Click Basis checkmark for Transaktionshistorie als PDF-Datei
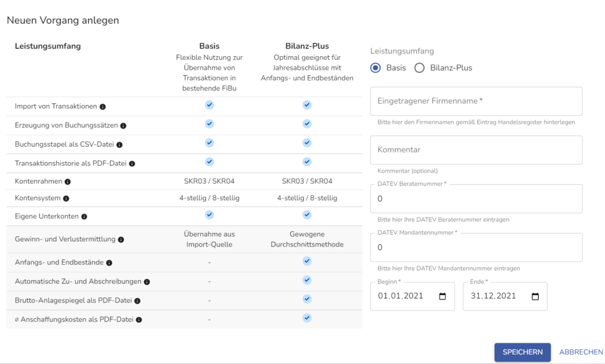The image size is (605, 364). pyautogui.click(x=209, y=162)
